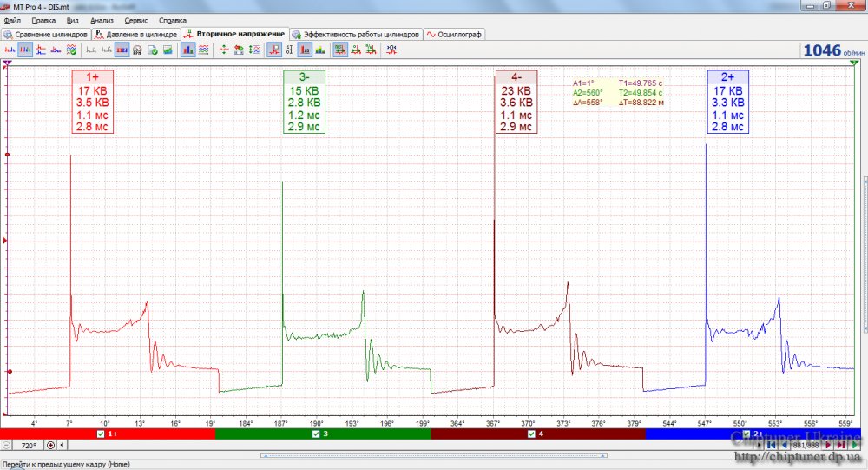The height and width of the screenshot is (470, 868).
Task: Toggle the highlighted red-blue blocks icon
Action: tap(122, 50)
